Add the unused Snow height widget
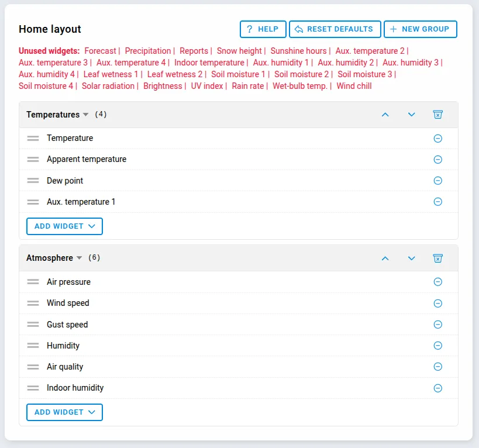Image resolution: width=479 pixels, height=448 pixels. pyautogui.click(x=239, y=51)
